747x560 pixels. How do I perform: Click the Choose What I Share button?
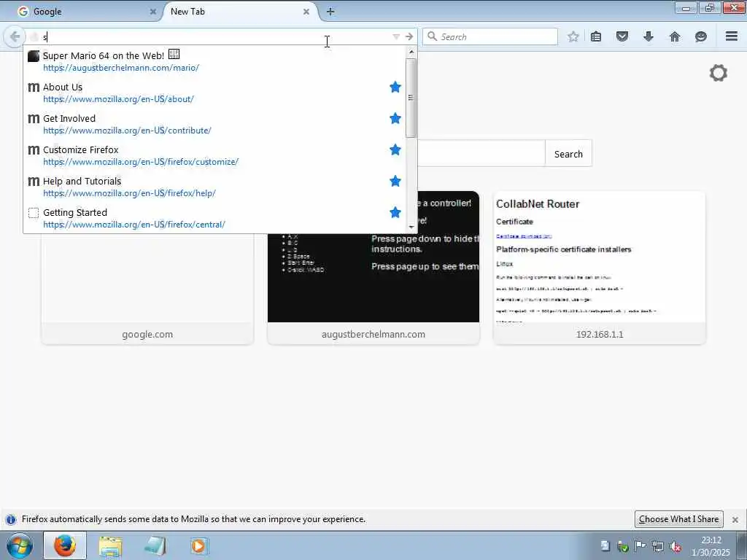click(678, 519)
